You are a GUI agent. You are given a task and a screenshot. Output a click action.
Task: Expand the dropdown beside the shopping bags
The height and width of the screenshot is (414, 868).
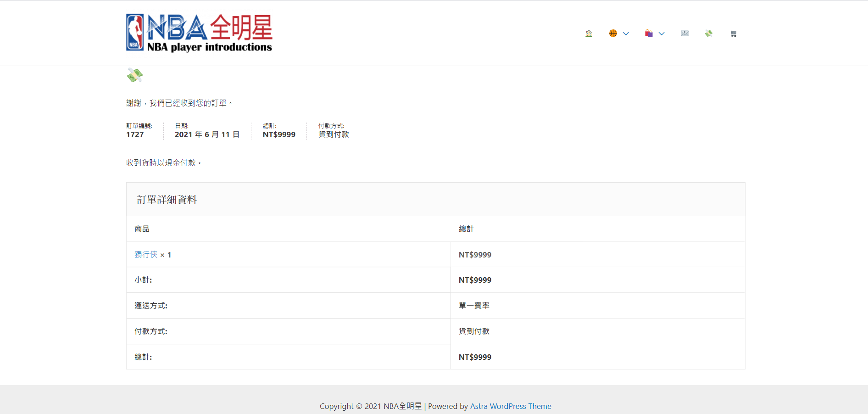pos(662,34)
